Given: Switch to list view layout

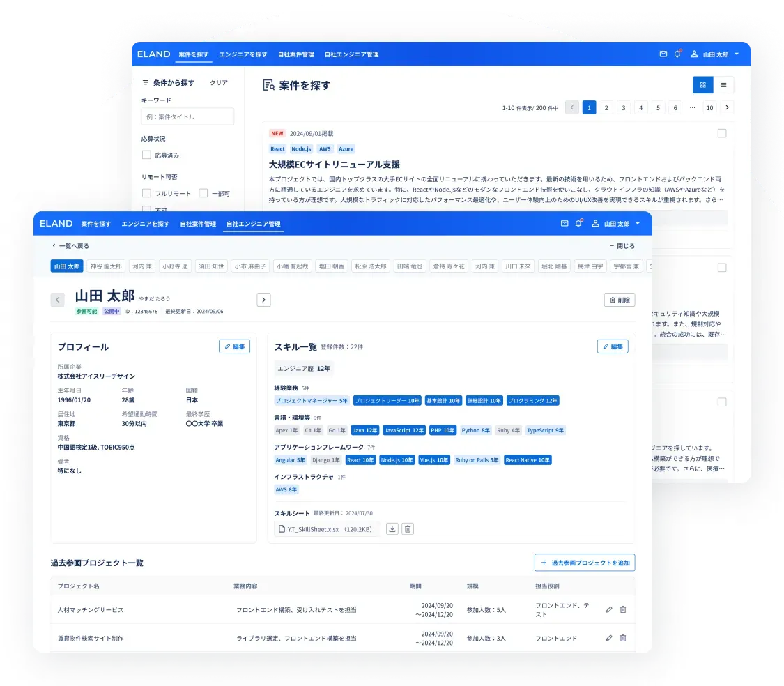Looking at the screenshot, I should coord(723,84).
